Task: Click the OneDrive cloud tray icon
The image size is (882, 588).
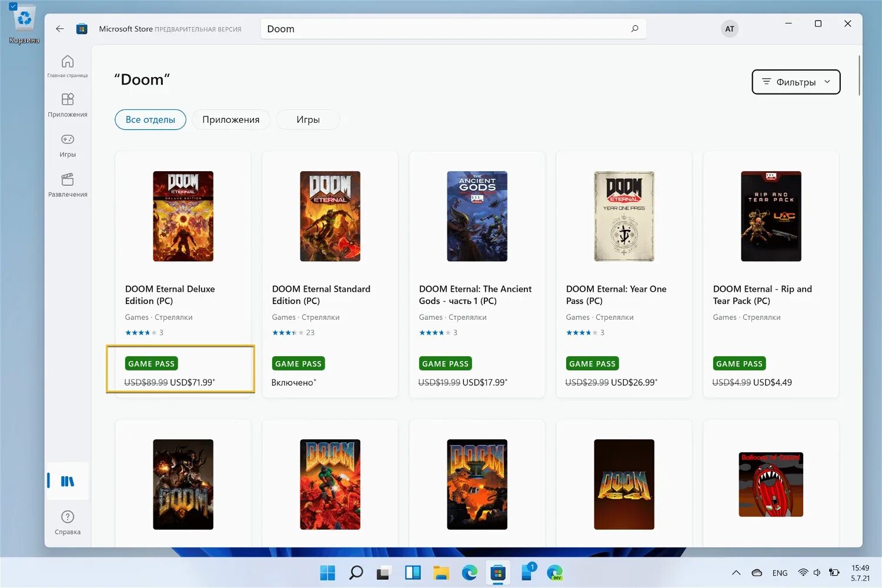Action: pyautogui.click(x=757, y=573)
